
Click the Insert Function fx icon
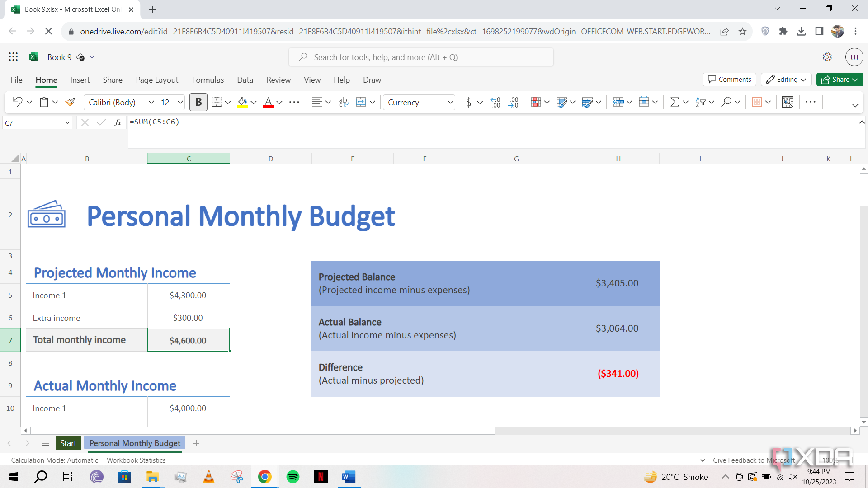click(118, 122)
